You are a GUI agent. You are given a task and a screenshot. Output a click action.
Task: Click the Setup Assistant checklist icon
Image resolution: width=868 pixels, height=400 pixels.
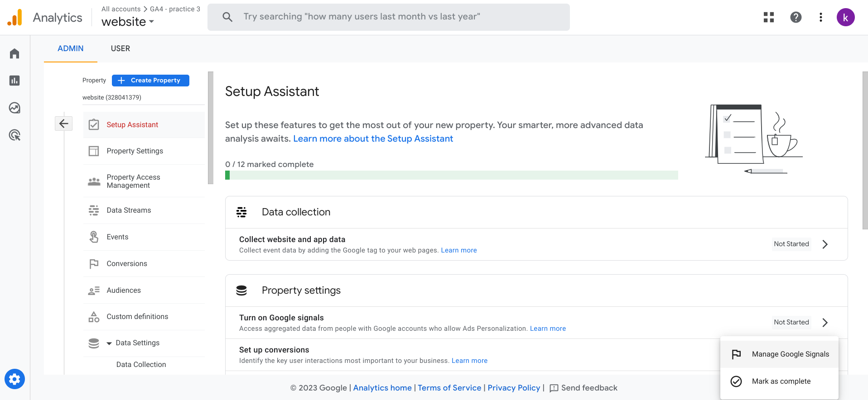point(94,124)
